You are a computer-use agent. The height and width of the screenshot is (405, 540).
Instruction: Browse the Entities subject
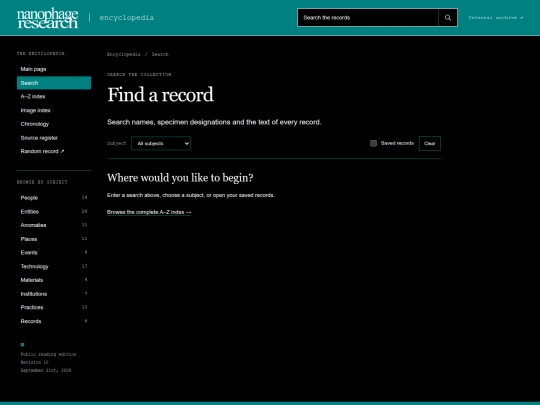click(54, 211)
